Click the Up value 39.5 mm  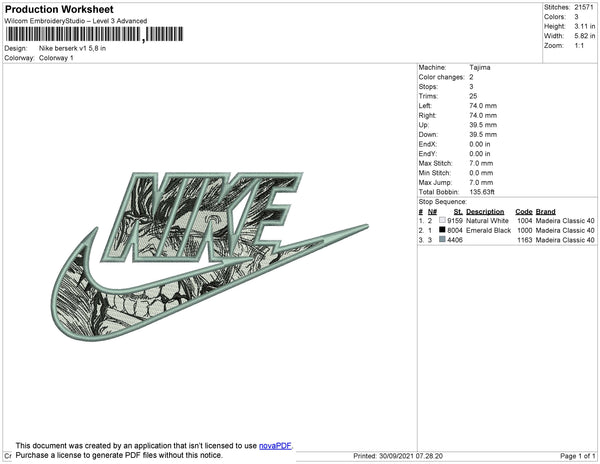click(x=483, y=125)
